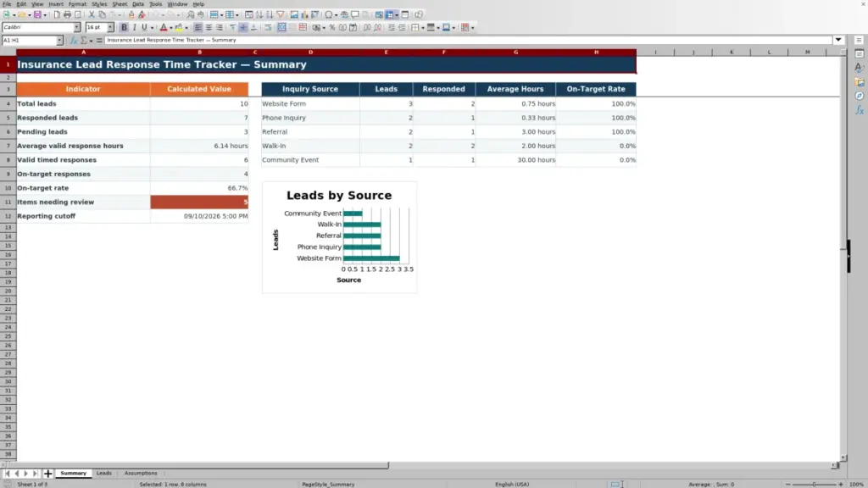Open the sidebar Properties panel icon

pos(860,53)
